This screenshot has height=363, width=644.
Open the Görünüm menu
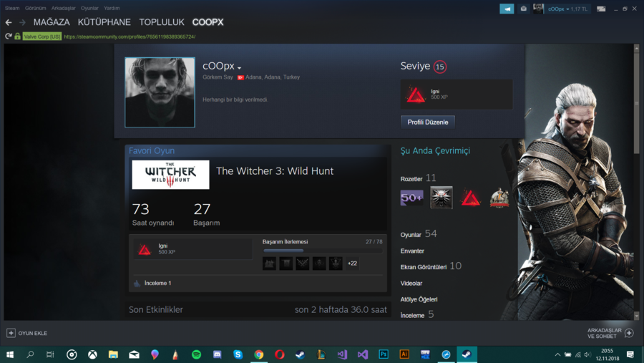(35, 8)
